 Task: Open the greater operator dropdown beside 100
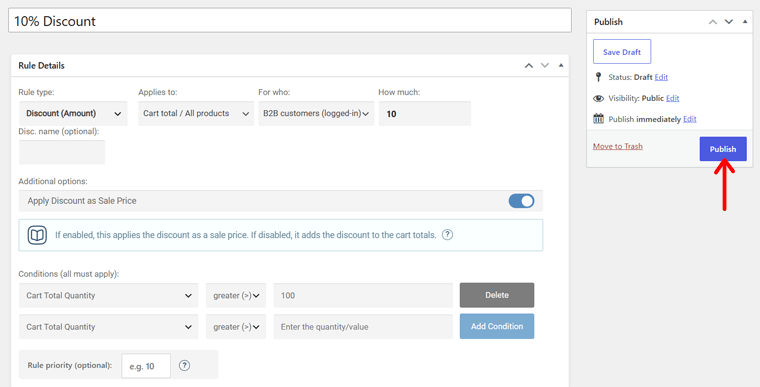point(236,295)
